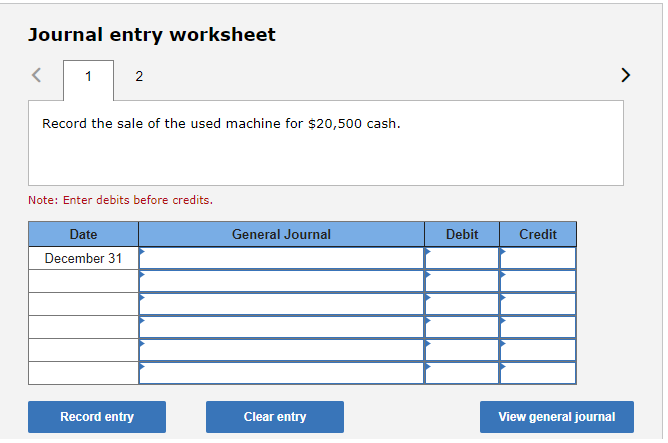Click last row Debit field
The image size is (668, 443).
462,373
